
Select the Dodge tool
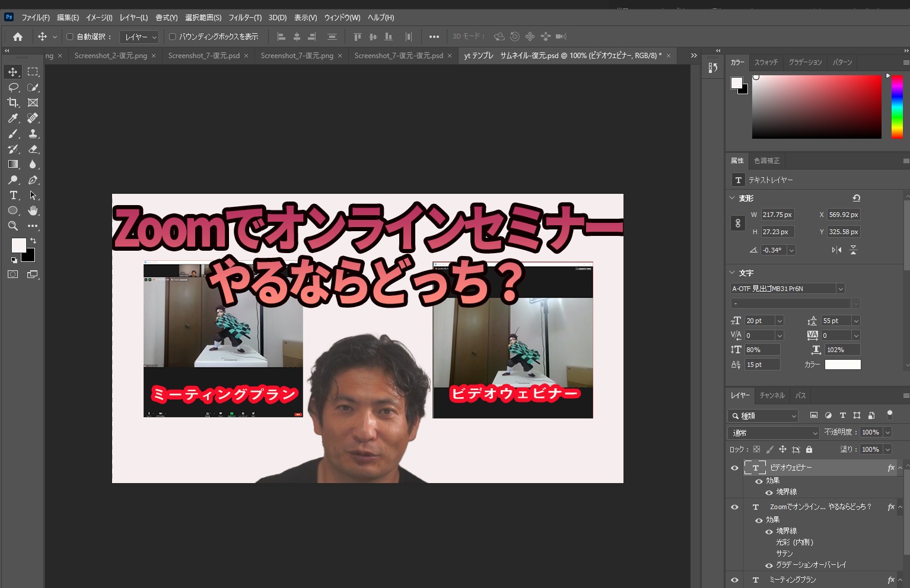[13, 180]
